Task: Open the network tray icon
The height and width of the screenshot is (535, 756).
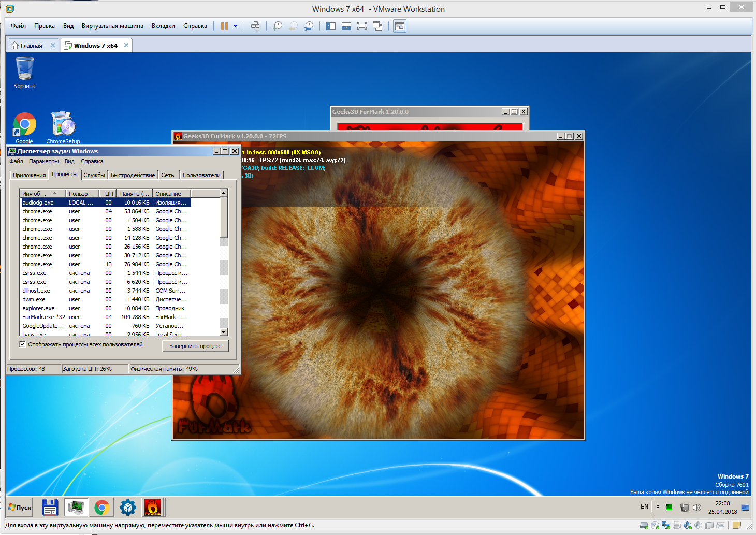Action: (684, 508)
